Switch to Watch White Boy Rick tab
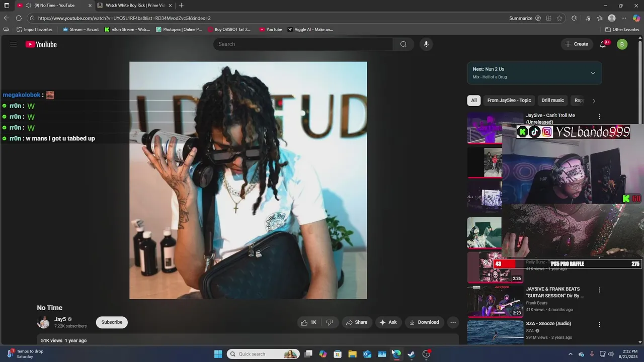Viewport: 644px width, 362px height. click(x=135, y=6)
